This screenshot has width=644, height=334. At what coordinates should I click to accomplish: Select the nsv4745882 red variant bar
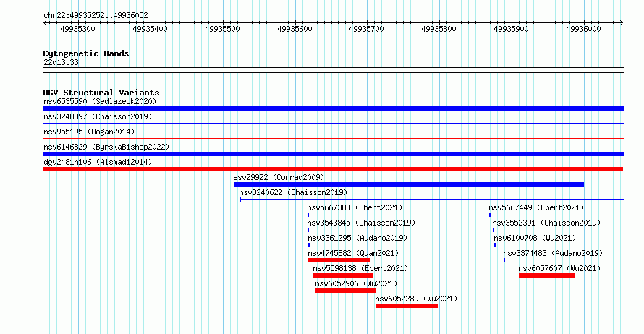(x=339, y=260)
